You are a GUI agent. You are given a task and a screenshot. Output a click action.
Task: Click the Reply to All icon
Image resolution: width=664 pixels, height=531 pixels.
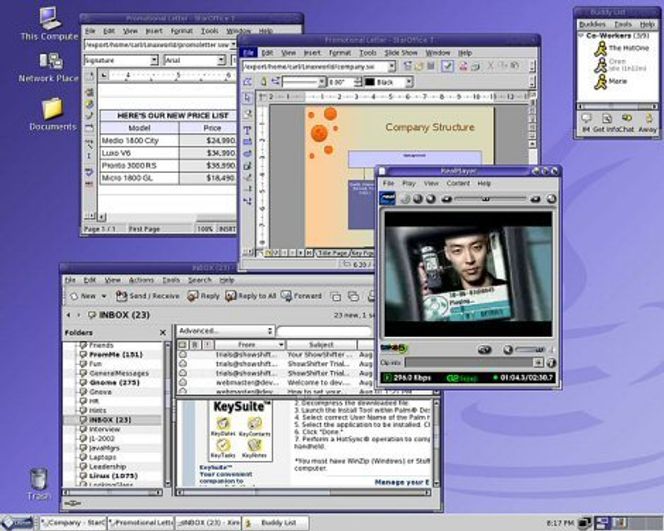tap(231, 296)
